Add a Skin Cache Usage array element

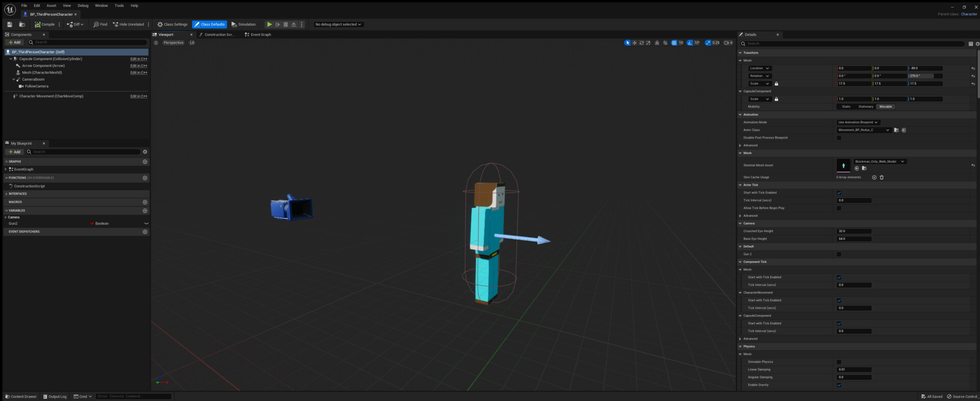tap(874, 178)
